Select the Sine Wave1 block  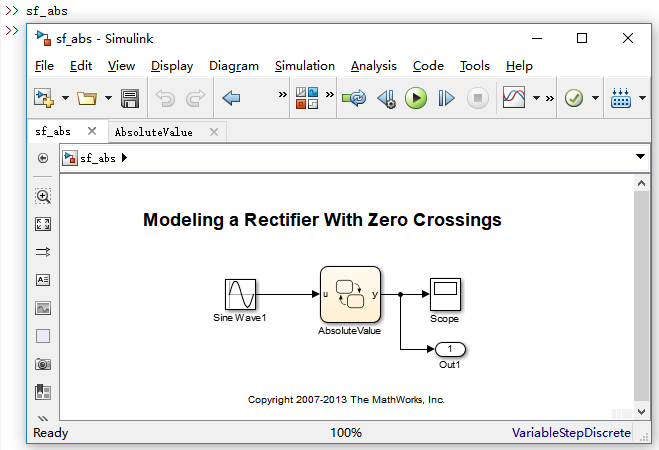[240, 295]
